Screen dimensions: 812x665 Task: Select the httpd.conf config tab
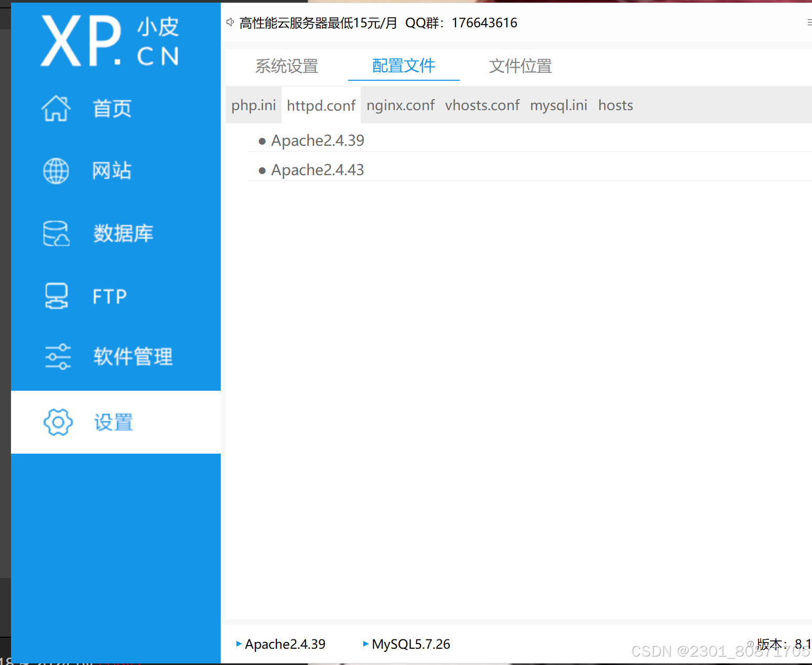click(x=321, y=105)
